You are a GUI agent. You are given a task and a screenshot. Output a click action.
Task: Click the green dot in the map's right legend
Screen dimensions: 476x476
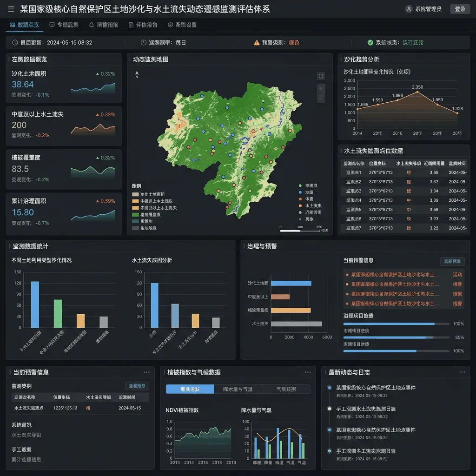pos(300,185)
